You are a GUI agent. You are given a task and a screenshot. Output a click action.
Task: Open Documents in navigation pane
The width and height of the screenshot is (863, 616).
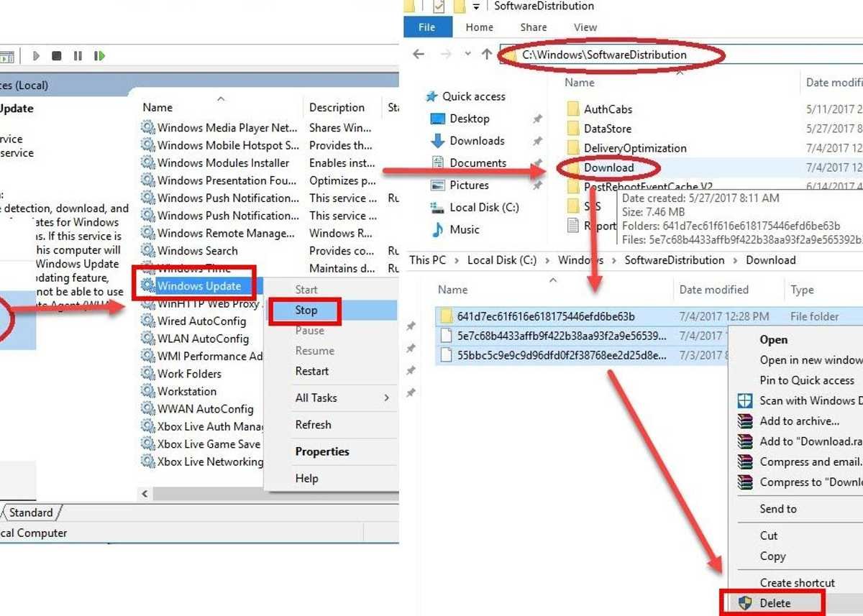(478, 163)
